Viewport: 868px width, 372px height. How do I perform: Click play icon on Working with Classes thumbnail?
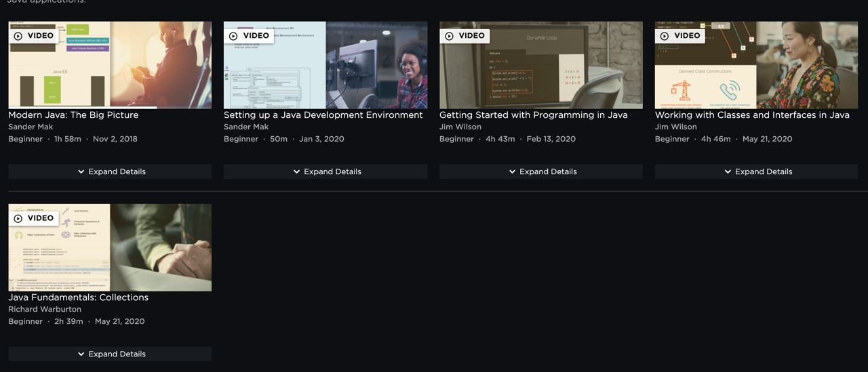pos(665,36)
